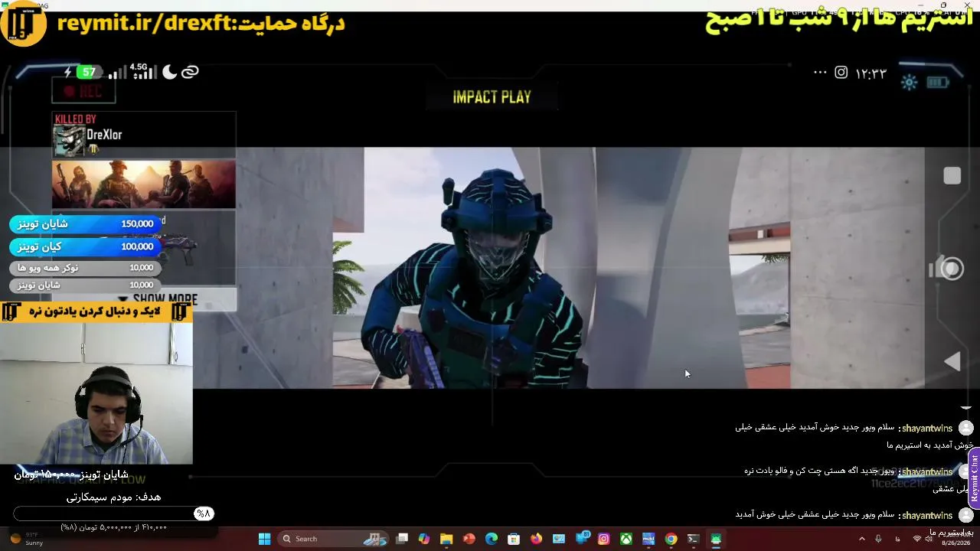Viewport: 980px width, 551px height.
Task: Open the taskbar app with the badge 81
Action: click(x=581, y=539)
